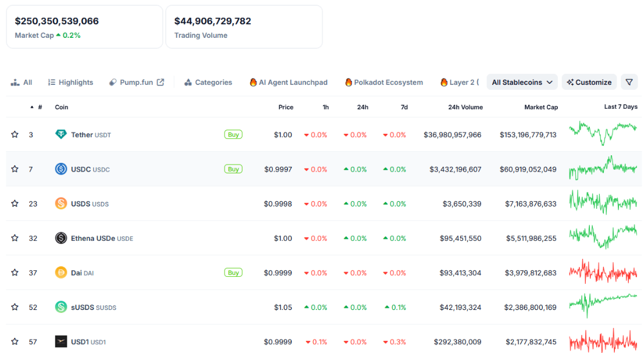The image size is (644, 353).
Task: Mark Dai as favorite using star
Action: point(15,272)
